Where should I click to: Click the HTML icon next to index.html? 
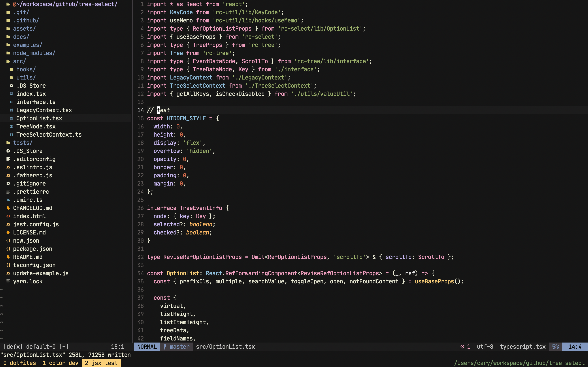coord(8,216)
